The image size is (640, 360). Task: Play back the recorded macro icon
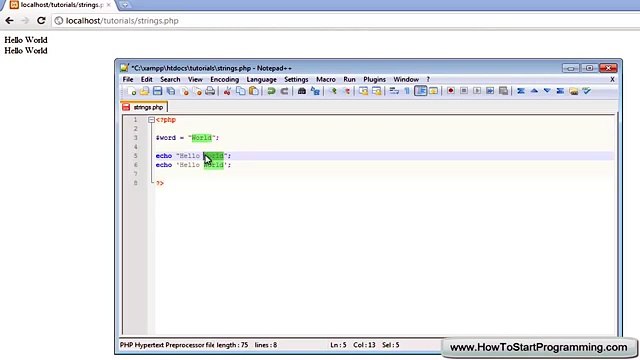point(477,91)
